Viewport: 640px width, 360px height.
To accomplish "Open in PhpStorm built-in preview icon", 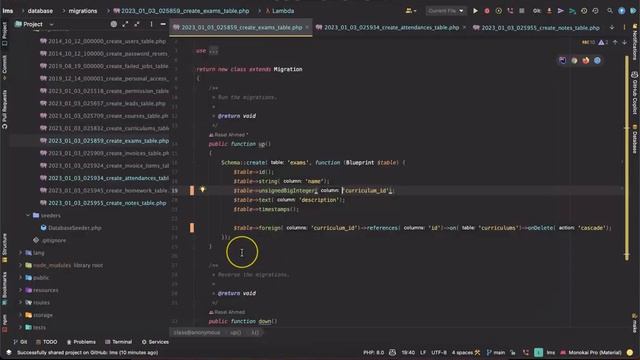I will tap(563, 60).
